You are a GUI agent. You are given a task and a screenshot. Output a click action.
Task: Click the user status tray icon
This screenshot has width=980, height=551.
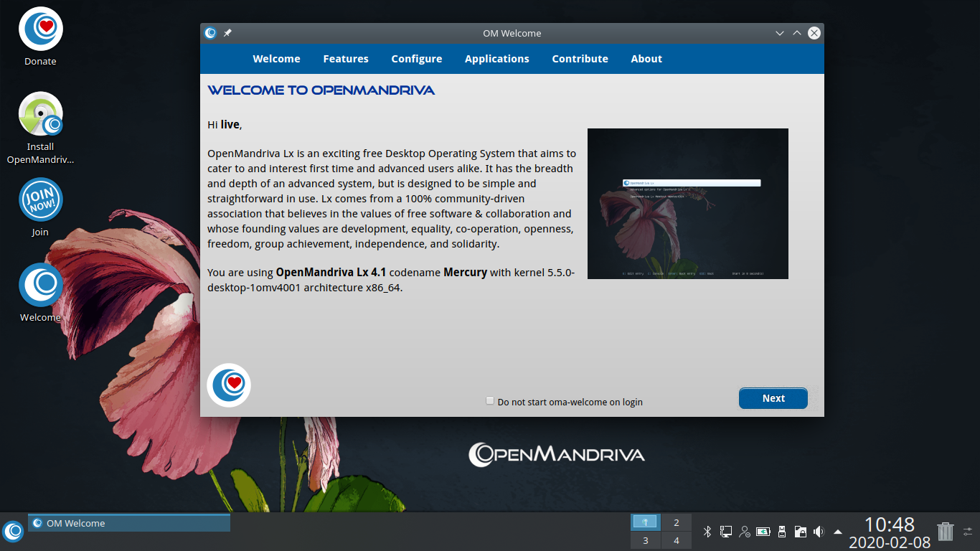[x=745, y=532]
